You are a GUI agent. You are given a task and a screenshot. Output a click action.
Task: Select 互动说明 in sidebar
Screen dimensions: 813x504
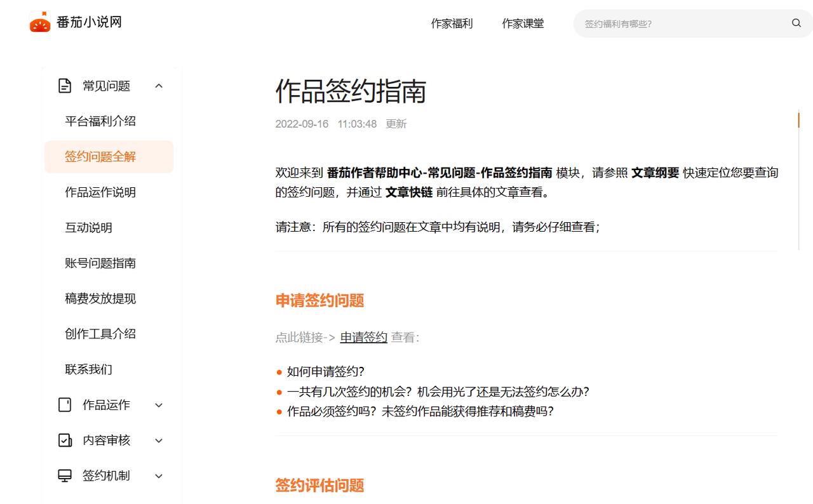point(88,228)
